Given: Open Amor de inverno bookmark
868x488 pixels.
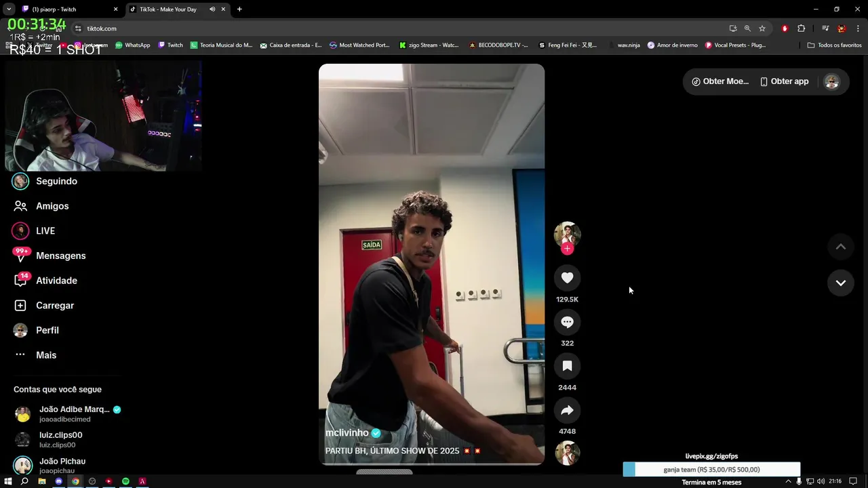Looking at the screenshot, I should [673, 45].
